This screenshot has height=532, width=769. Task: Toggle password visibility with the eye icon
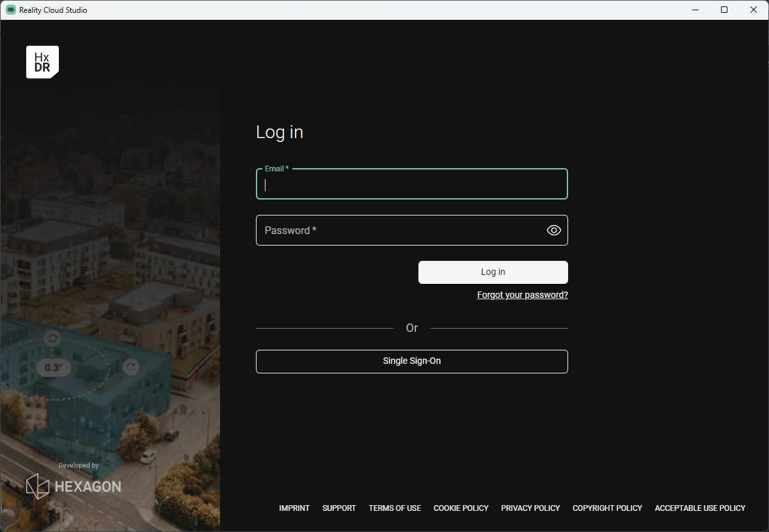coord(553,230)
